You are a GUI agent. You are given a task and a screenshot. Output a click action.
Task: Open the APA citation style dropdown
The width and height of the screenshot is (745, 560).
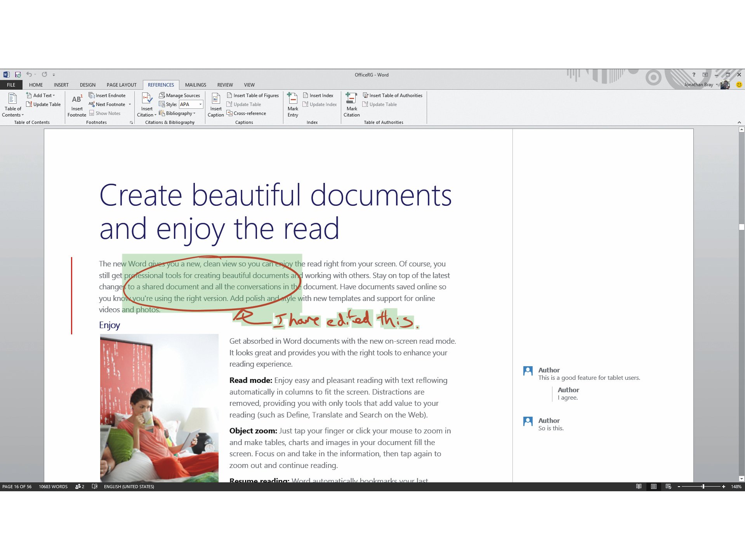(x=200, y=104)
